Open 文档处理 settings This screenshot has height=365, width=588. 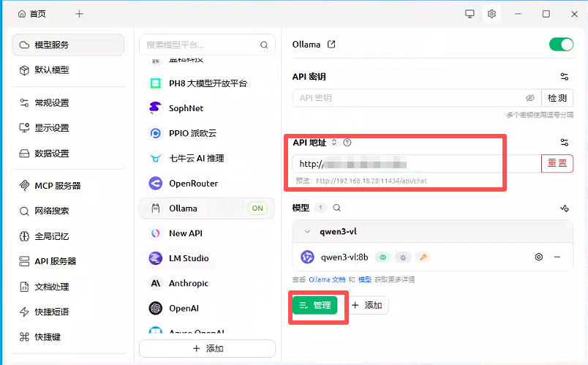coord(68,287)
